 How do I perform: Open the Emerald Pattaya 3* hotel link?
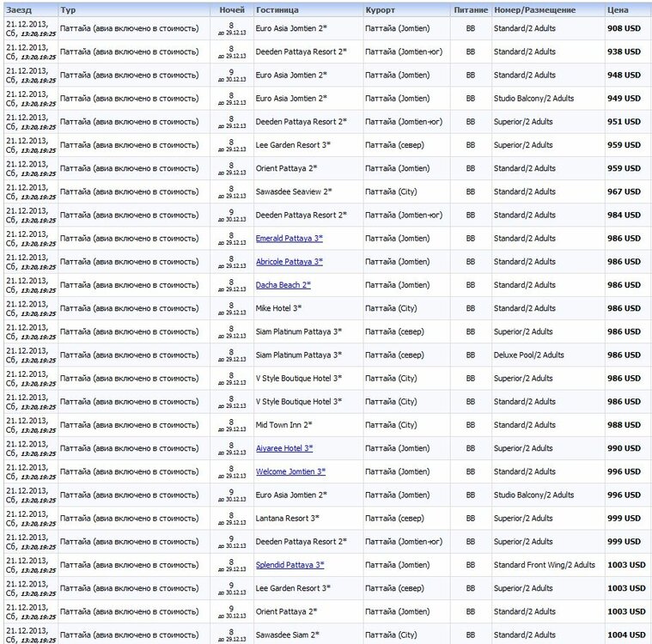coord(289,238)
